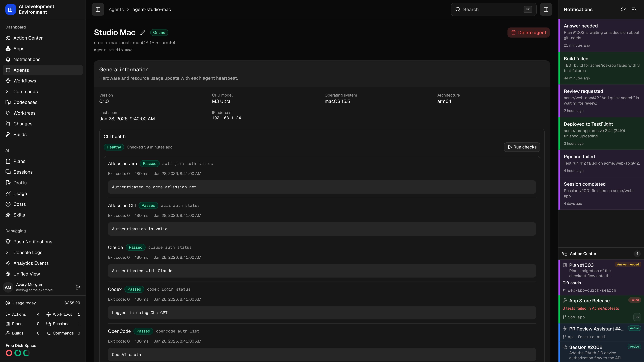Image resolution: width=644 pixels, height=362 pixels.
Task: Click the Analytics Events icon
Action: tap(8, 263)
